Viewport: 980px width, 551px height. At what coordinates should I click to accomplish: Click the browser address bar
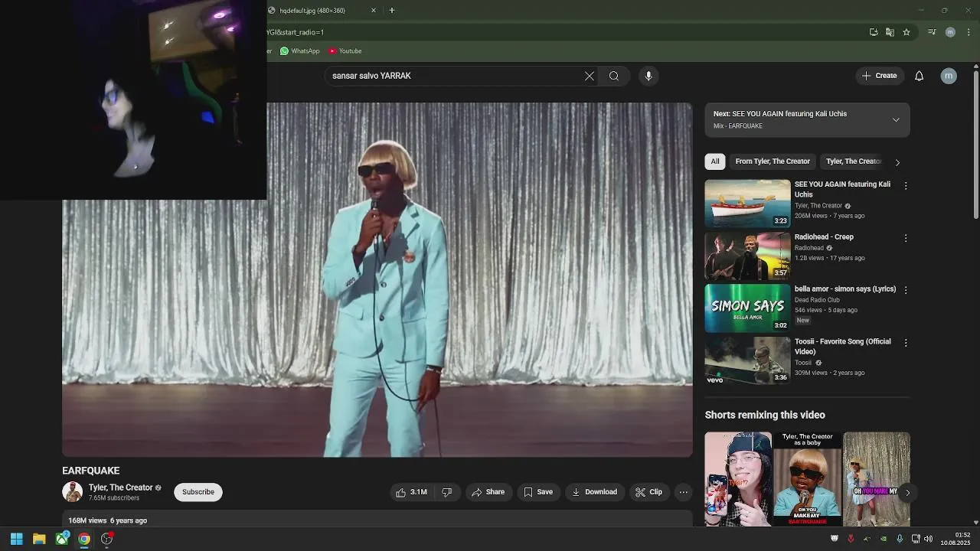567,32
